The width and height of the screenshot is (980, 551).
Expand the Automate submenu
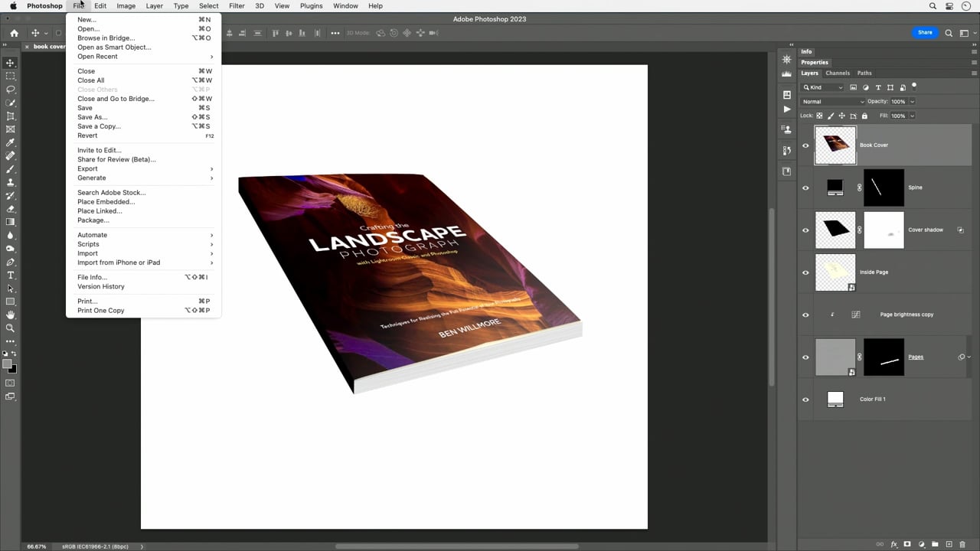pos(144,235)
